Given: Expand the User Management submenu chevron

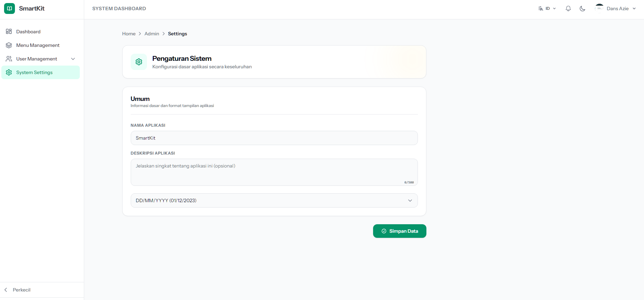Looking at the screenshot, I should (x=73, y=59).
